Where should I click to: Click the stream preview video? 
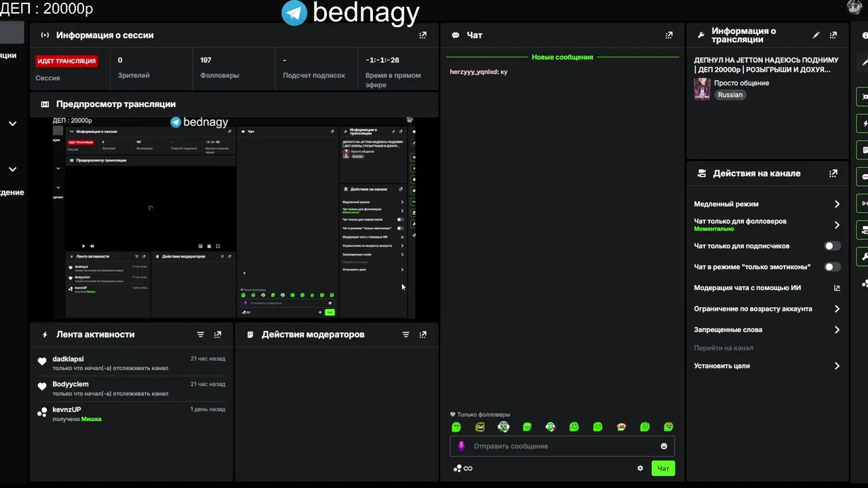coord(235,218)
